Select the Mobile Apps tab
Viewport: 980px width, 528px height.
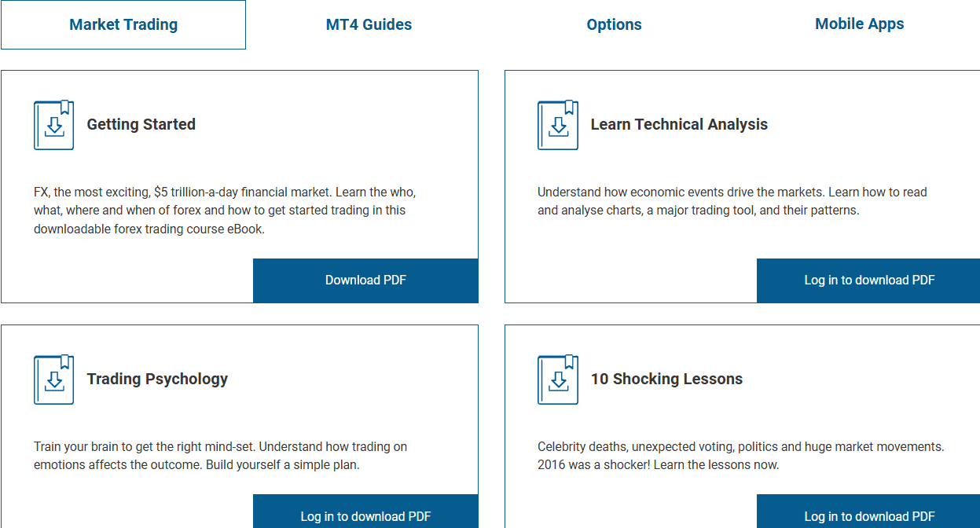point(859,24)
